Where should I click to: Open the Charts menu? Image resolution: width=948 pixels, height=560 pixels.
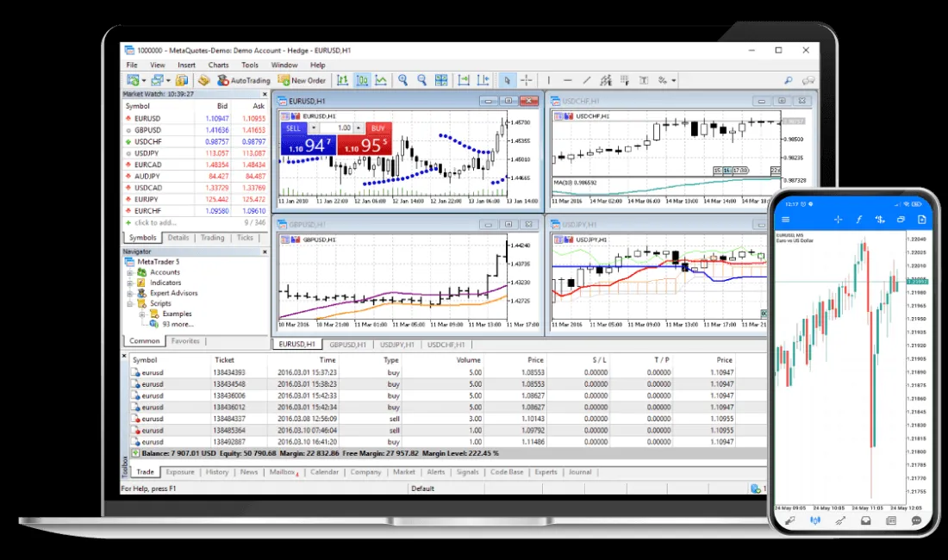[x=218, y=65]
